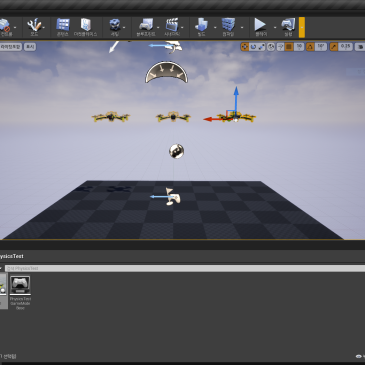This screenshot has height=365, width=365.
Task: Open the viewport Show menu
Action: [30, 47]
